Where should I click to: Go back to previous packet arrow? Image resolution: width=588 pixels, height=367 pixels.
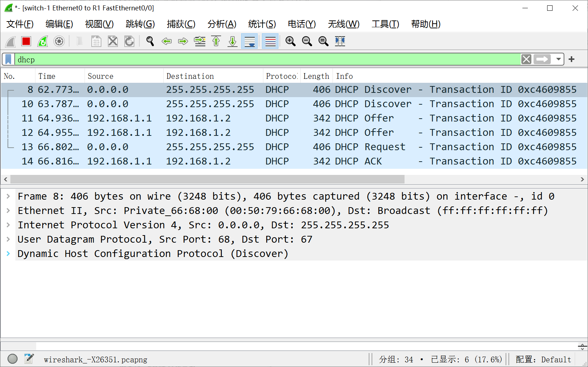pos(167,41)
